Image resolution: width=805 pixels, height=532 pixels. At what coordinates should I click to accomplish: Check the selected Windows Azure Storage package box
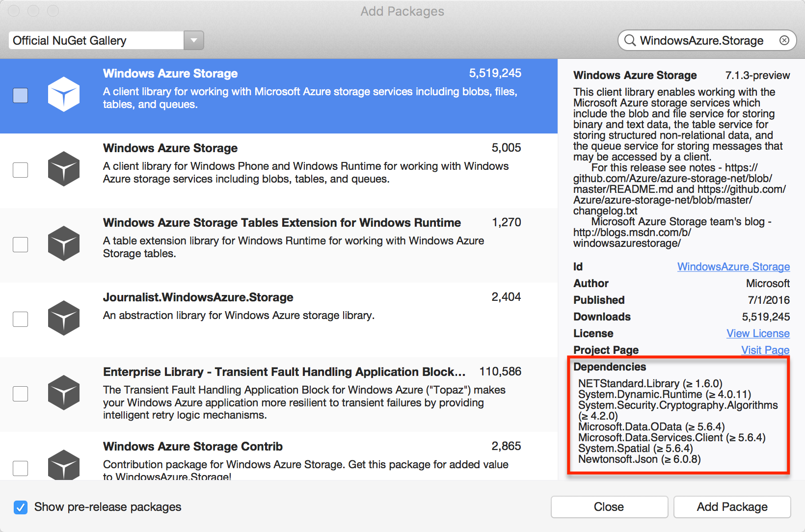20,95
